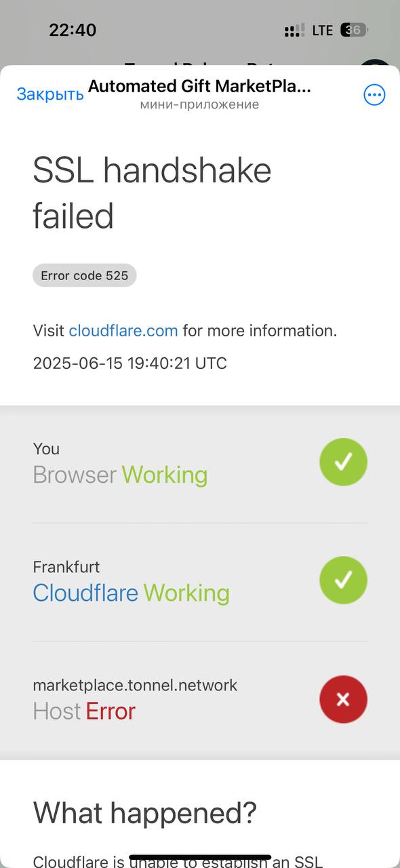Open the three-dot more options menu
This screenshot has height=868, width=400.
(x=374, y=95)
